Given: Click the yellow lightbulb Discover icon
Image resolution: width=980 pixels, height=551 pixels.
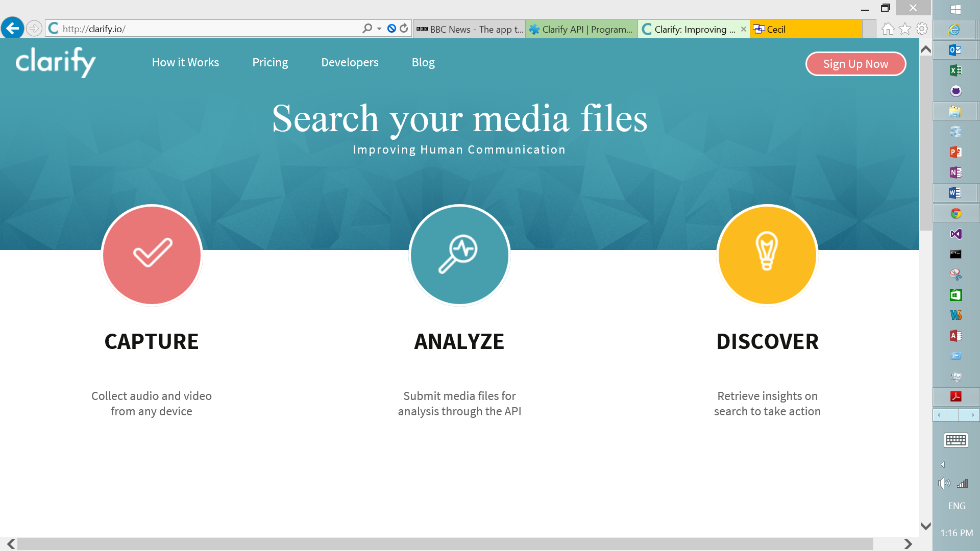Looking at the screenshot, I should coord(767,254).
